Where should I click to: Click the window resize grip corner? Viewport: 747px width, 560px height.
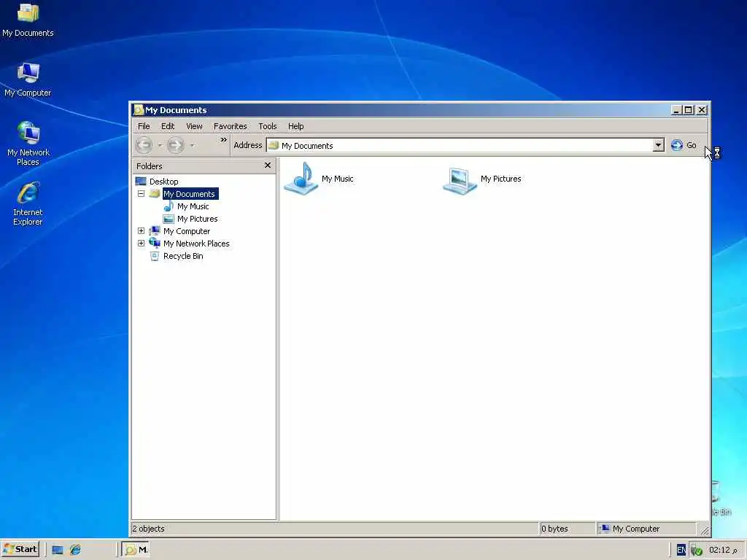coord(704,529)
